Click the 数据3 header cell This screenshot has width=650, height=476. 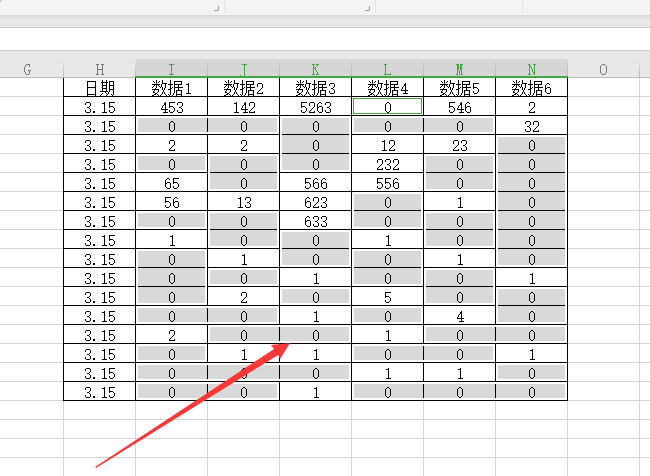(x=315, y=87)
